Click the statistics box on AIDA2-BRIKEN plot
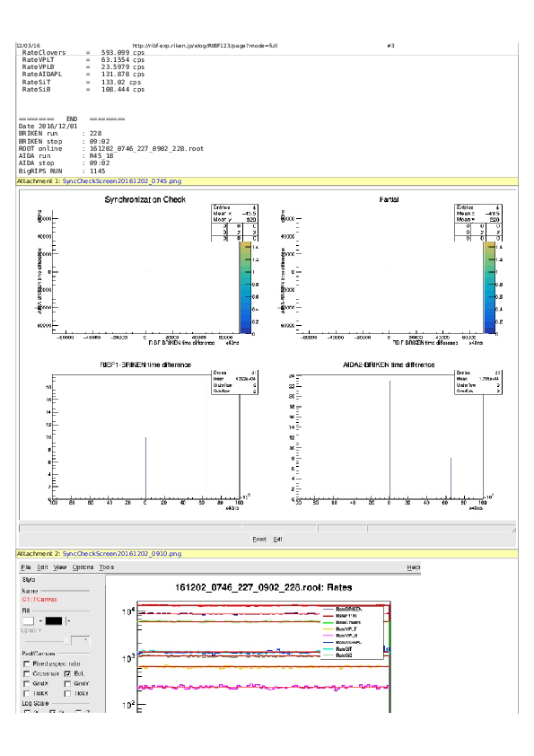This screenshot has height=756, width=534. [478, 382]
